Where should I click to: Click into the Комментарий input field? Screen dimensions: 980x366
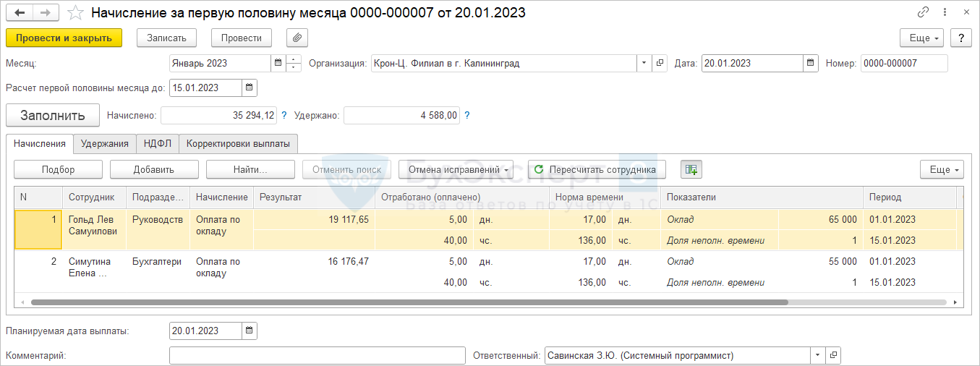pyautogui.click(x=317, y=355)
